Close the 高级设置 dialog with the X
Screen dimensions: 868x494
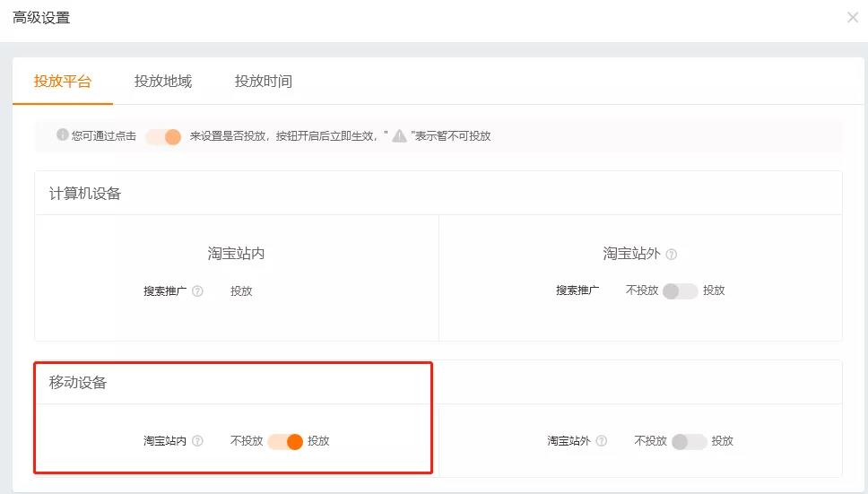click(x=853, y=18)
